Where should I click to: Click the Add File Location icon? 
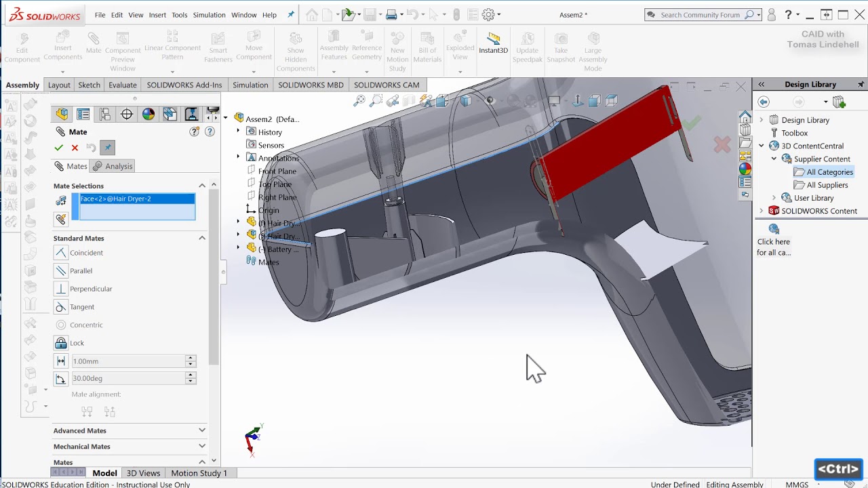[839, 102]
